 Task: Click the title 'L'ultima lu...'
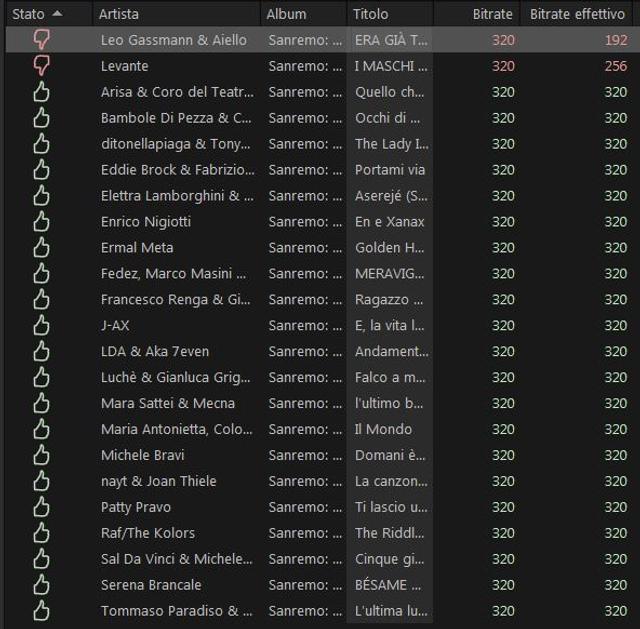391,611
